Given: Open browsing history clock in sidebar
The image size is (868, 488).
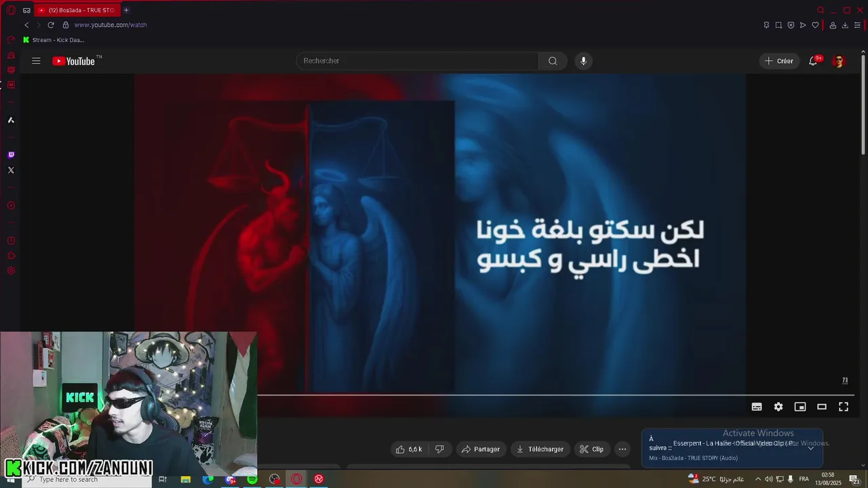Looking at the screenshot, I should click(x=11, y=241).
